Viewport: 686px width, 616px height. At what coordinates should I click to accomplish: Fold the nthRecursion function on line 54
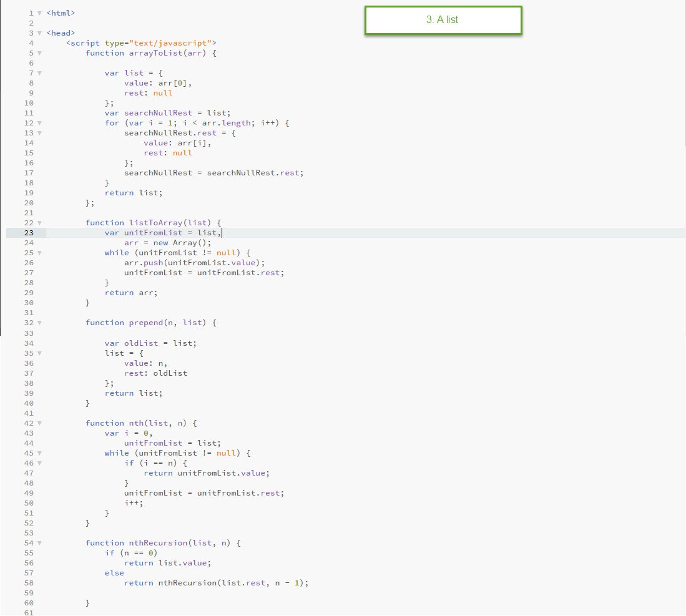39,543
